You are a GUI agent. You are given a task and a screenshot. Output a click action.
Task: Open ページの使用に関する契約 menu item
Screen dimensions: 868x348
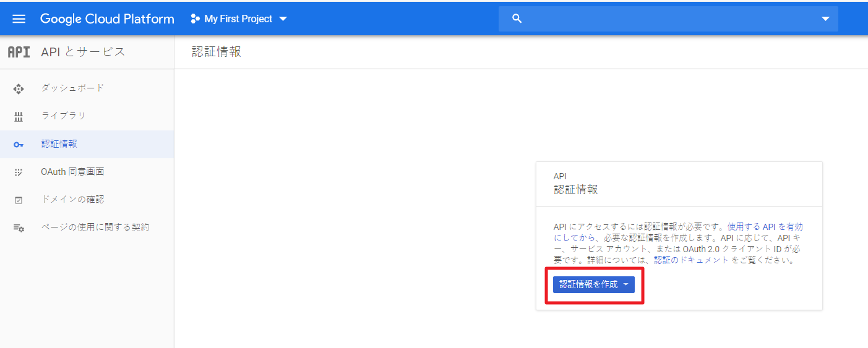[x=95, y=227]
